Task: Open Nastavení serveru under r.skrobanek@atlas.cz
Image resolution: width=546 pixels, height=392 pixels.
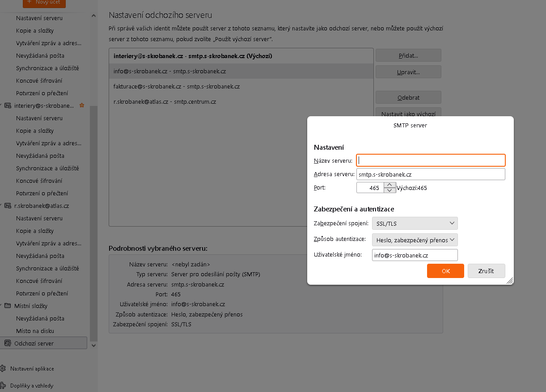Action: 39,218
